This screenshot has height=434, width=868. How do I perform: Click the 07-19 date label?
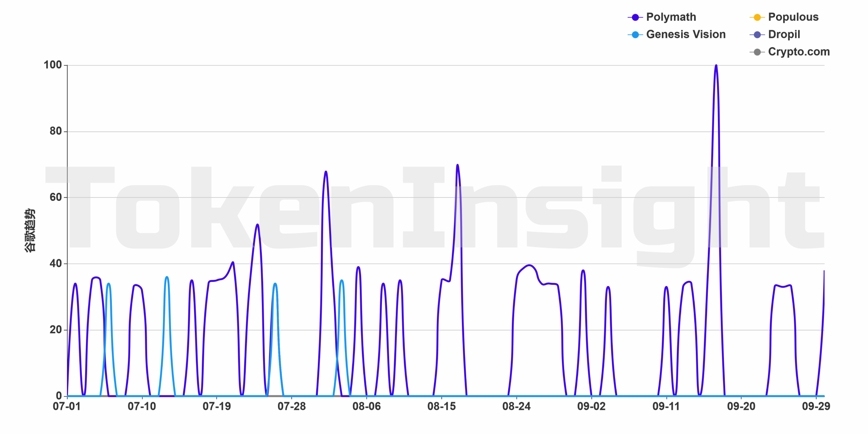pyautogui.click(x=217, y=406)
